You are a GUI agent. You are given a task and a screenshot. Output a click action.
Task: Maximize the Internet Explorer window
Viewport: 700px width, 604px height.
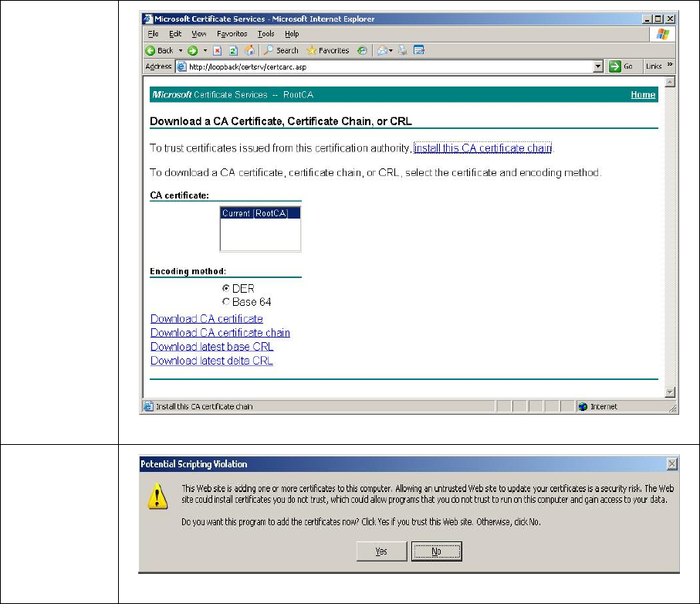click(658, 19)
